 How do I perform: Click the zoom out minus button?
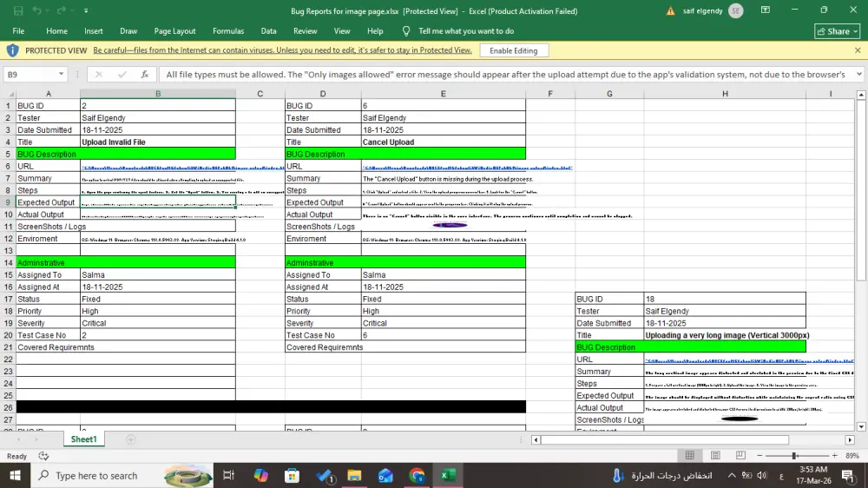tap(759, 455)
